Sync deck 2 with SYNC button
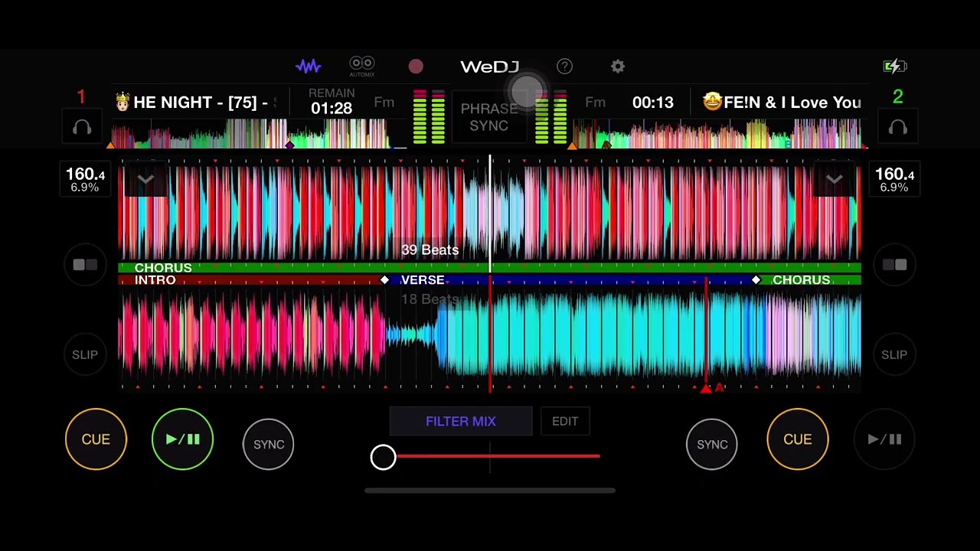The width and height of the screenshot is (980, 551). click(712, 444)
